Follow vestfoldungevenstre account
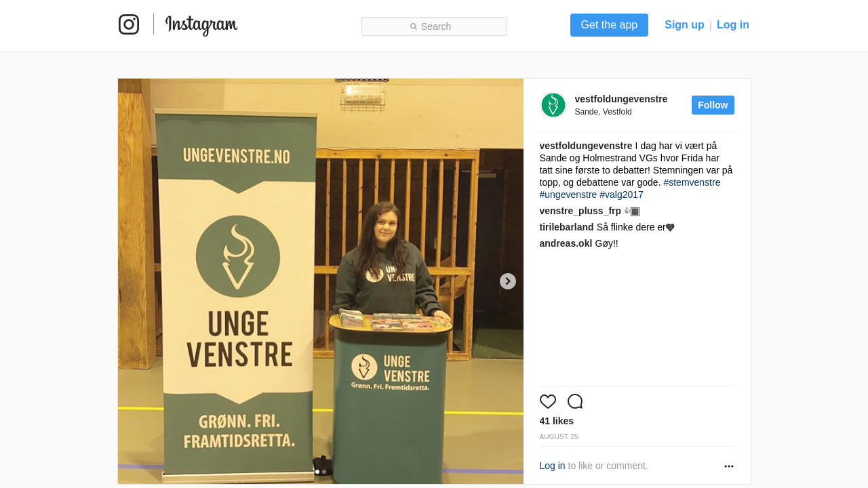This screenshot has width=868, height=488. pos(713,105)
